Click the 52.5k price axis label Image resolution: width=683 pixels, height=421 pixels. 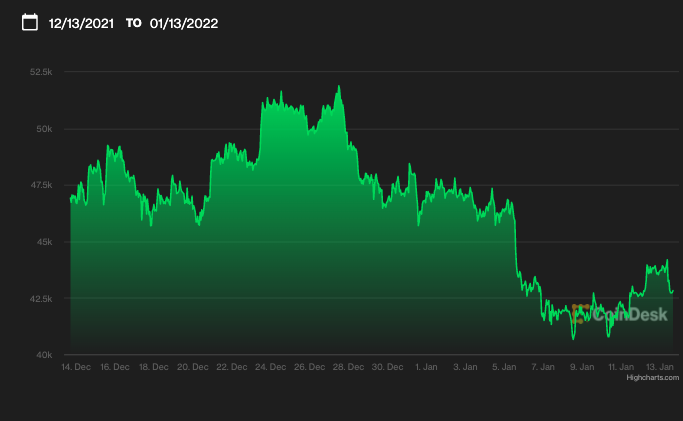coord(41,72)
